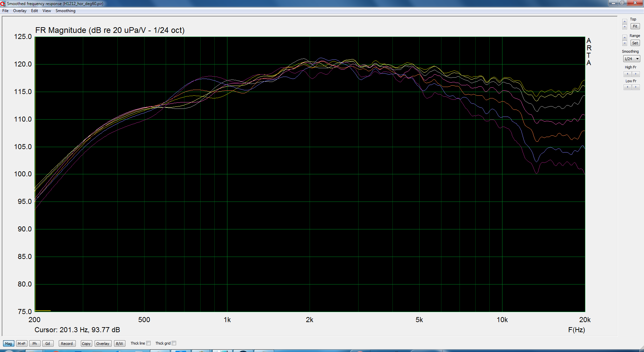Click the graph title 'FR Magnitude' text

pos(61,30)
